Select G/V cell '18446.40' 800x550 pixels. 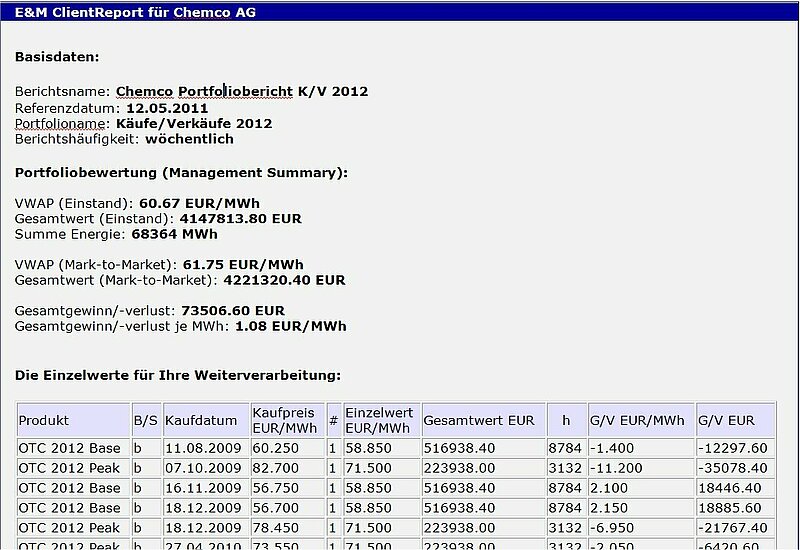click(x=735, y=488)
